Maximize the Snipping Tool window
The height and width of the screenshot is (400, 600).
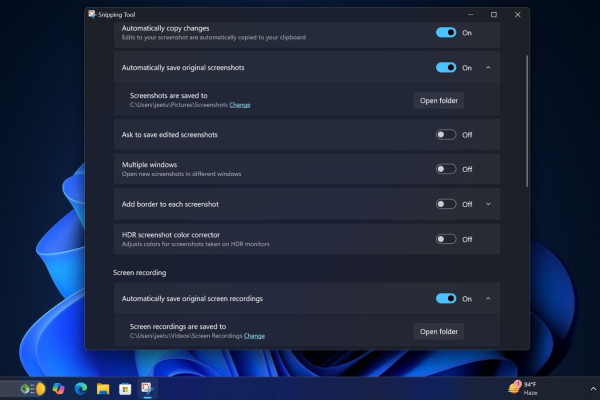click(x=494, y=15)
